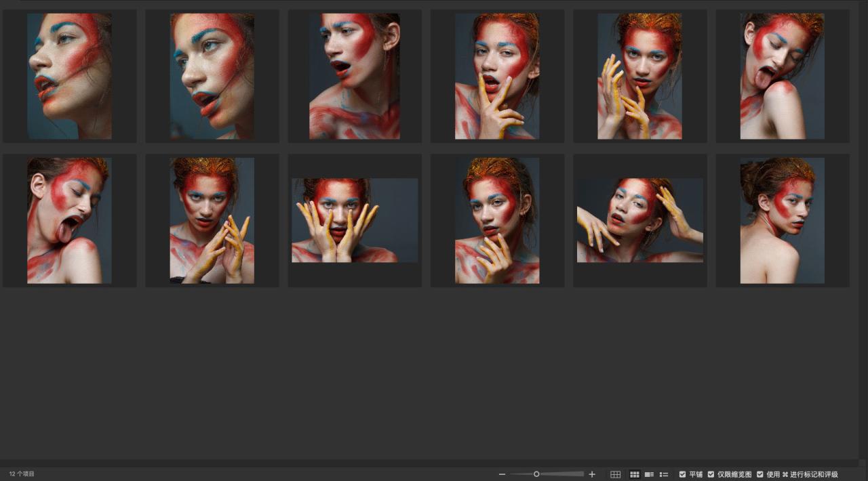
Task: Open the top-row photo with hand on chin
Action: click(497, 76)
